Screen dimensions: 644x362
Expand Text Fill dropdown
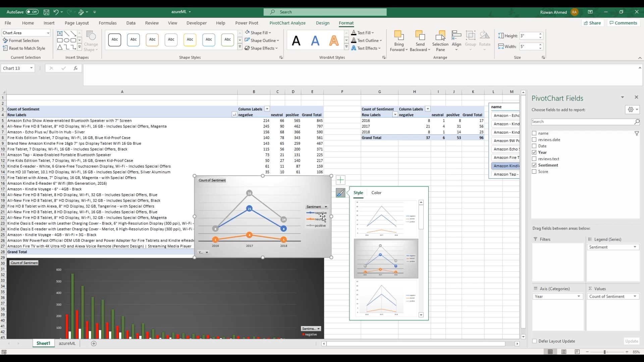pos(373,33)
